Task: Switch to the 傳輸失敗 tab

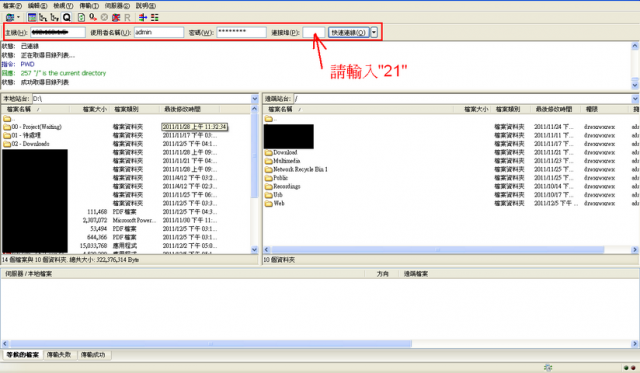Action: coord(59,355)
